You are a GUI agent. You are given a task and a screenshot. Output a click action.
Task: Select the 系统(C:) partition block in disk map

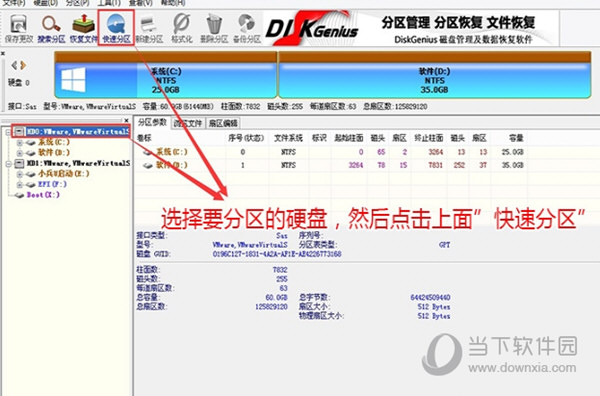click(166, 75)
